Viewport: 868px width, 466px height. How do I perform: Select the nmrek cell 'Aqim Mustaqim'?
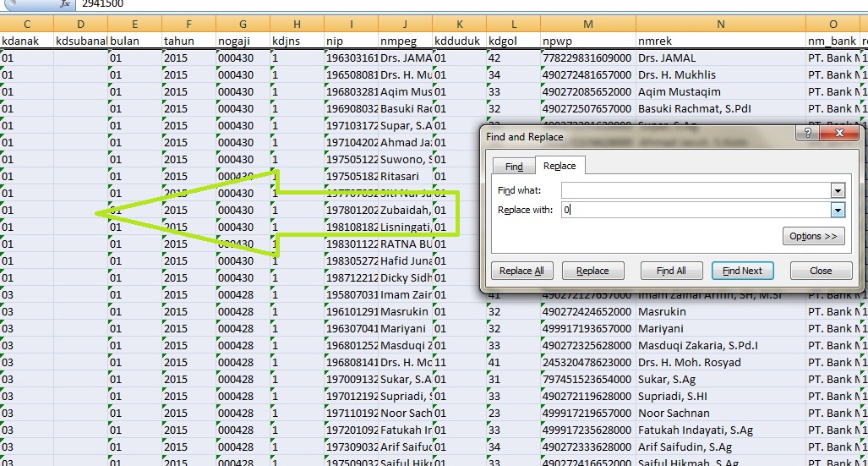click(721, 92)
